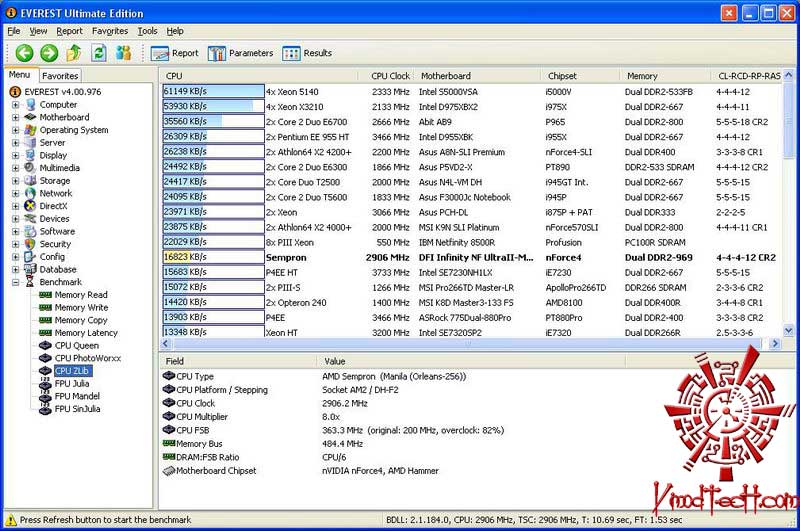Click the Network tree icon

[x=31, y=193]
